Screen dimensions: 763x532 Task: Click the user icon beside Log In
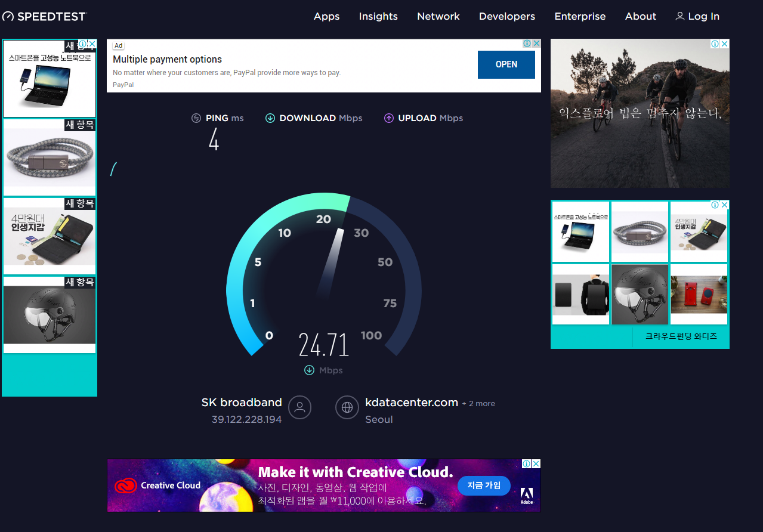pos(679,16)
